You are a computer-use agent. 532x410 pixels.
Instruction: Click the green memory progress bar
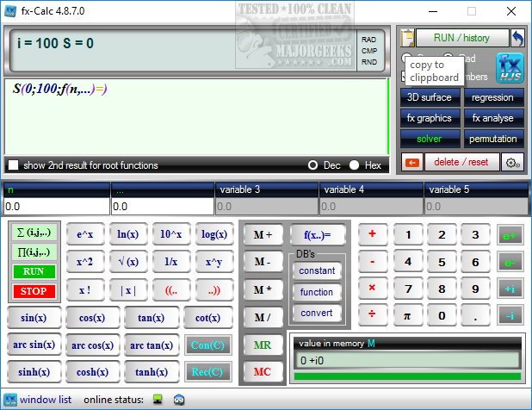coord(407,376)
